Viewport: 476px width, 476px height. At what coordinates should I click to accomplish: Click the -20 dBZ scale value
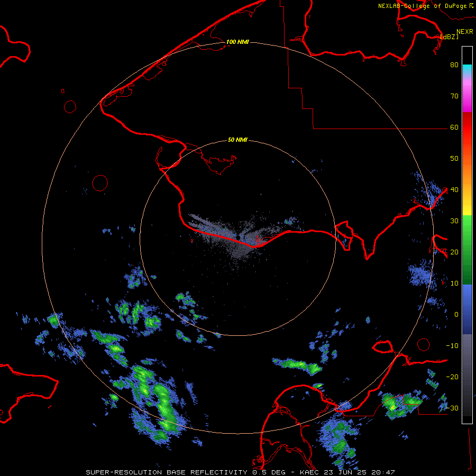pyautogui.click(x=452, y=377)
